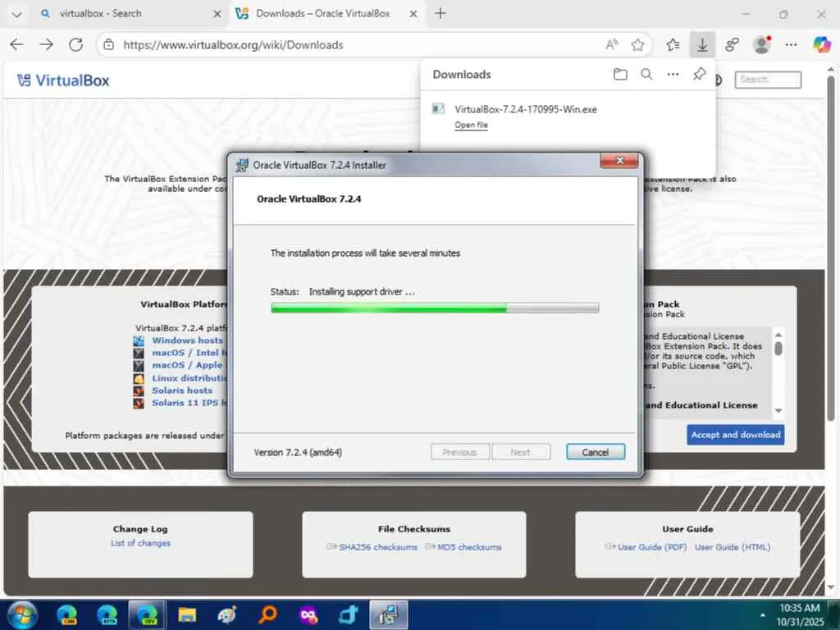840x630 pixels.
Task: Open downloads folder from Downloads panel
Action: pos(620,74)
